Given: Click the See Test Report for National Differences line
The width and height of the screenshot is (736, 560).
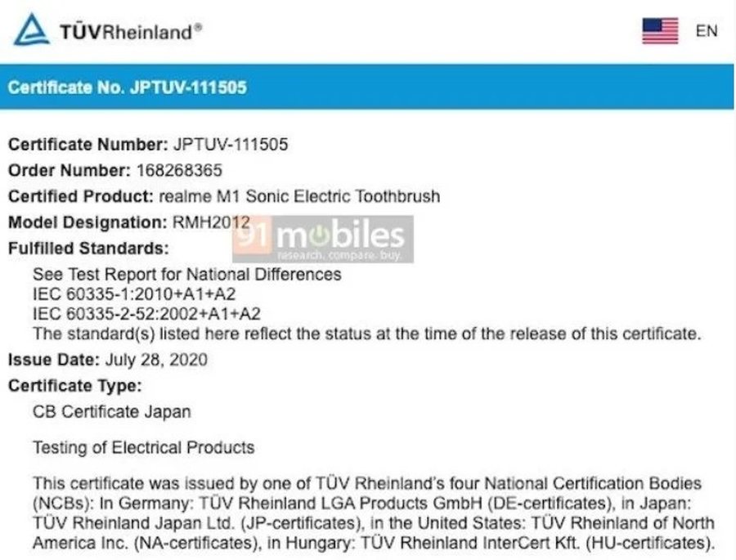Looking at the screenshot, I should click(186, 274).
